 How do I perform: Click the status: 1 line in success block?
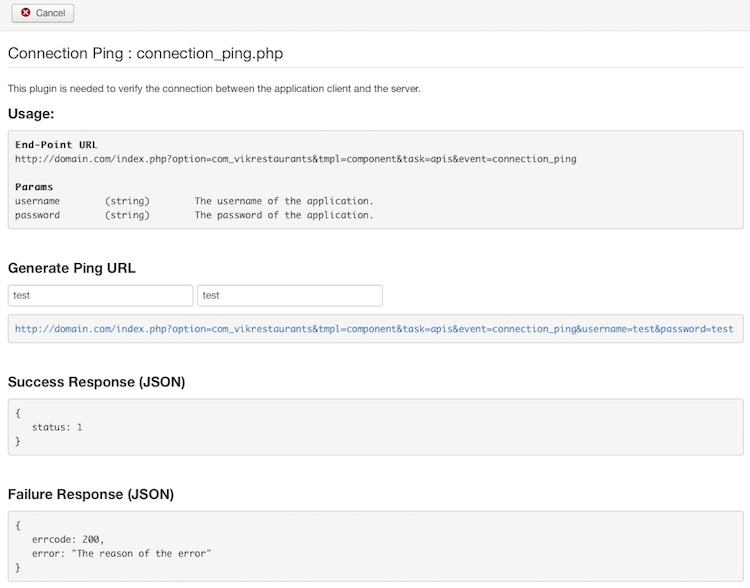click(57, 427)
